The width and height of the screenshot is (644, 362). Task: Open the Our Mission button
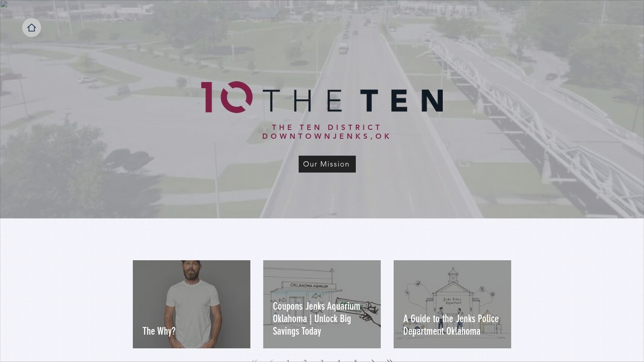[327, 164]
